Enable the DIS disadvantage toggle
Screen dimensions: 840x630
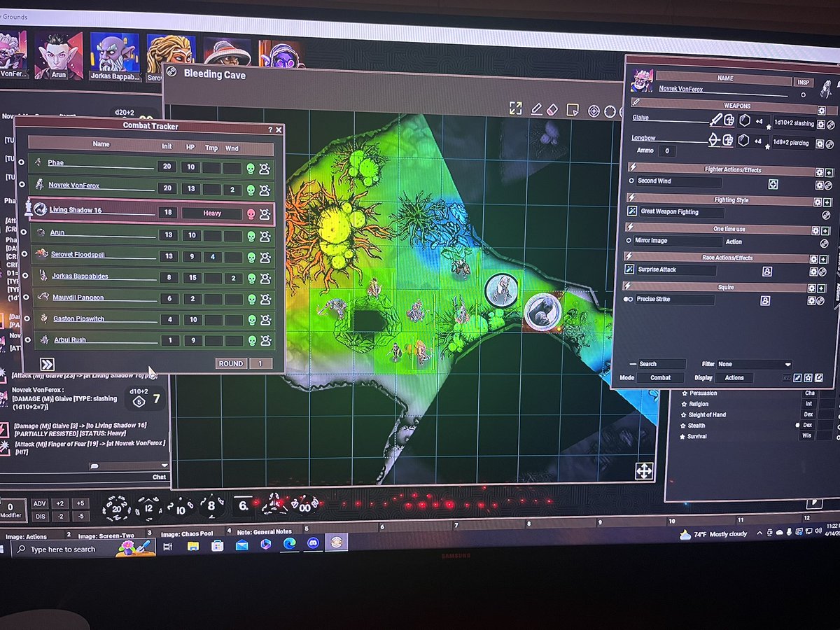tap(40, 516)
